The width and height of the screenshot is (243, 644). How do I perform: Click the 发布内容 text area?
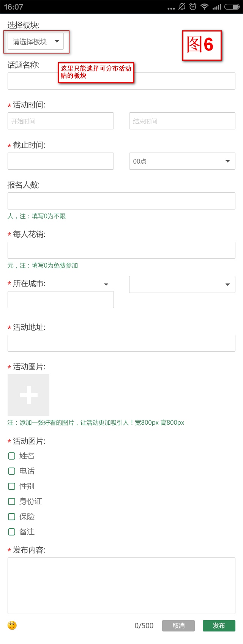tap(121, 585)
